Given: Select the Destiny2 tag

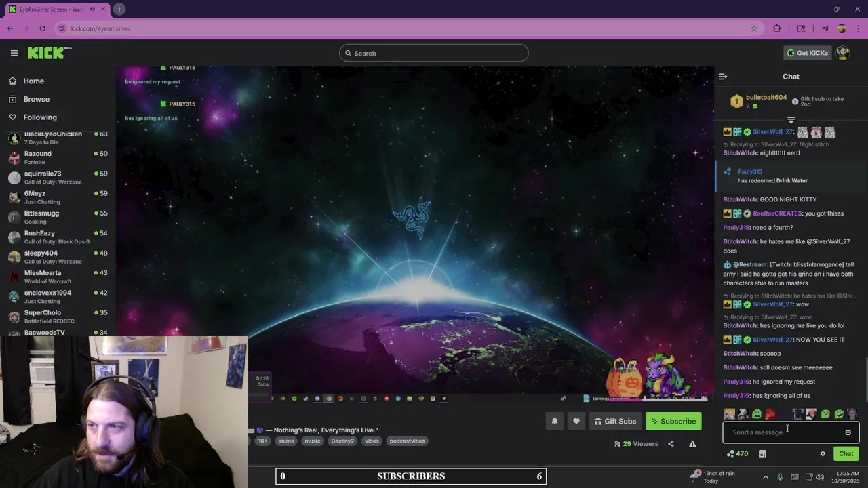Looking at the screenshot, I should [x=342, y=441].
